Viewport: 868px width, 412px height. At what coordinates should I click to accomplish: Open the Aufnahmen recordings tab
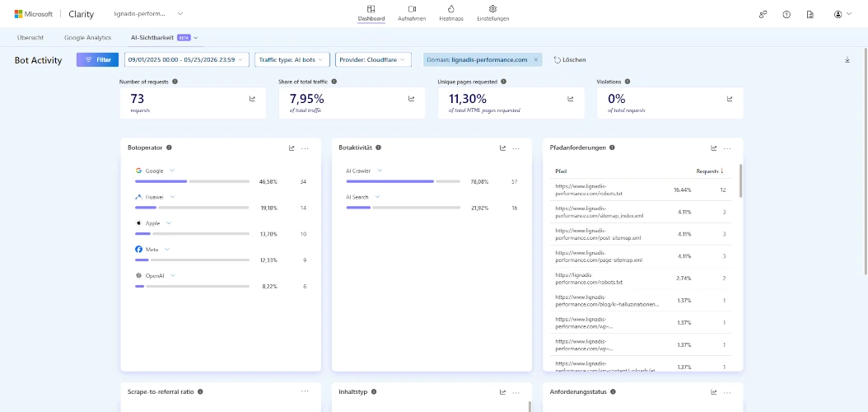(x=412, y=13)
